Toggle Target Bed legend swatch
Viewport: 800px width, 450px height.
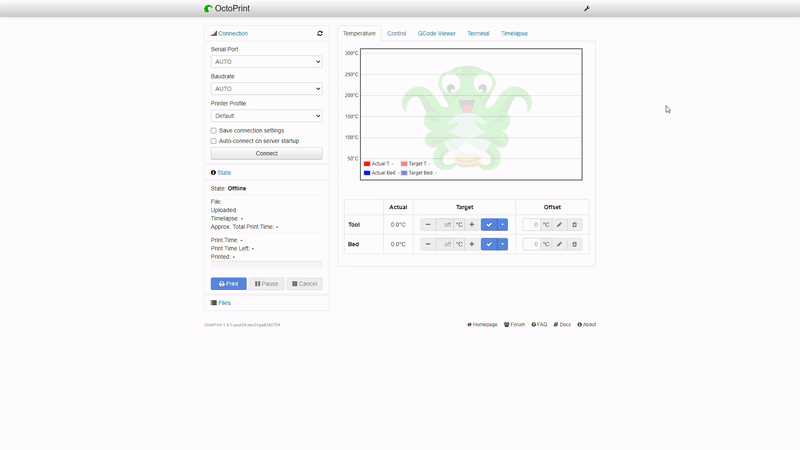(x=404, y=173)
